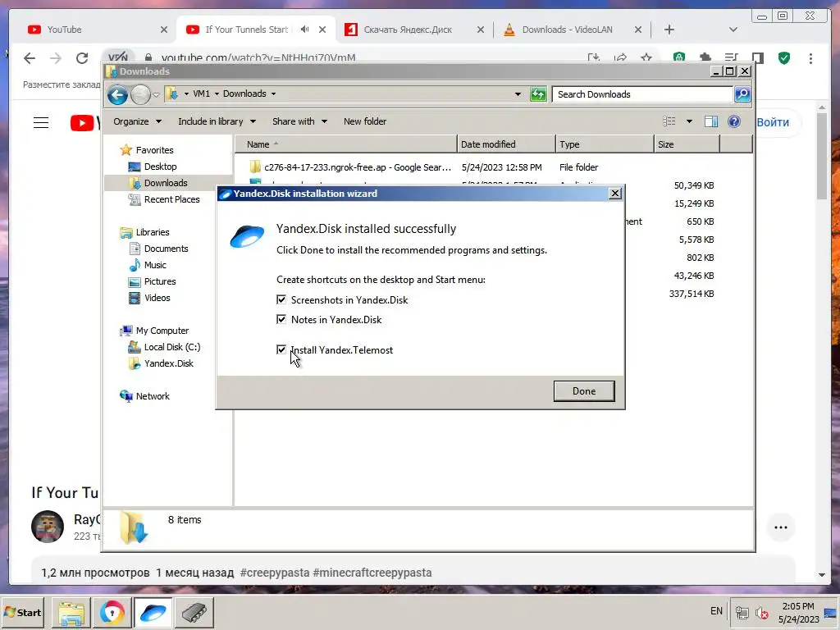Switch to Скачать Яндекс.Диск tab
The width and height of the screenshot is (840, 630).
409,30
